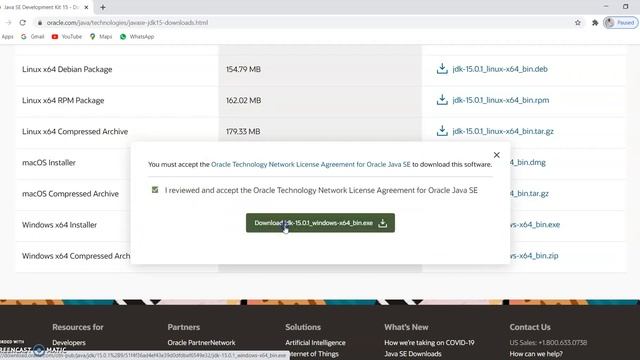Click the macOS _bin.dmg download link
640x360 pixels.
click(528, 162)
